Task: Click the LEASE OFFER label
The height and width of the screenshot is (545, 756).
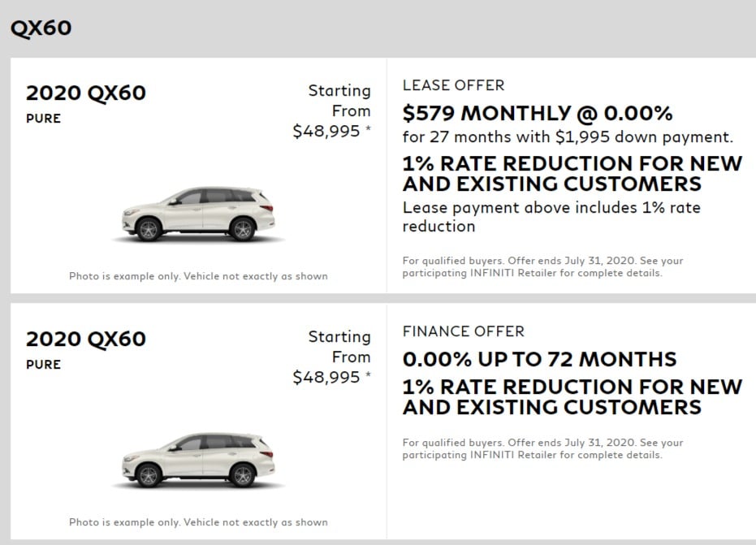Action: pyautogui.click(x=453, y=85)
